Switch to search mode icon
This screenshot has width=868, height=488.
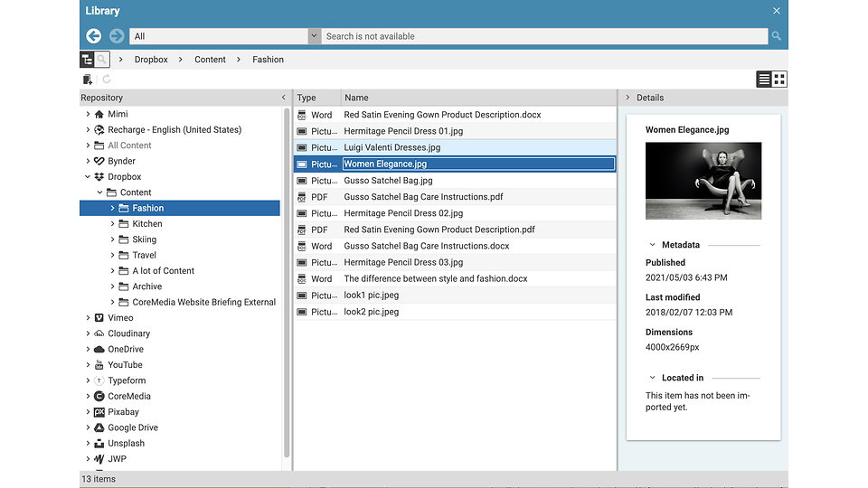(102, 60)
